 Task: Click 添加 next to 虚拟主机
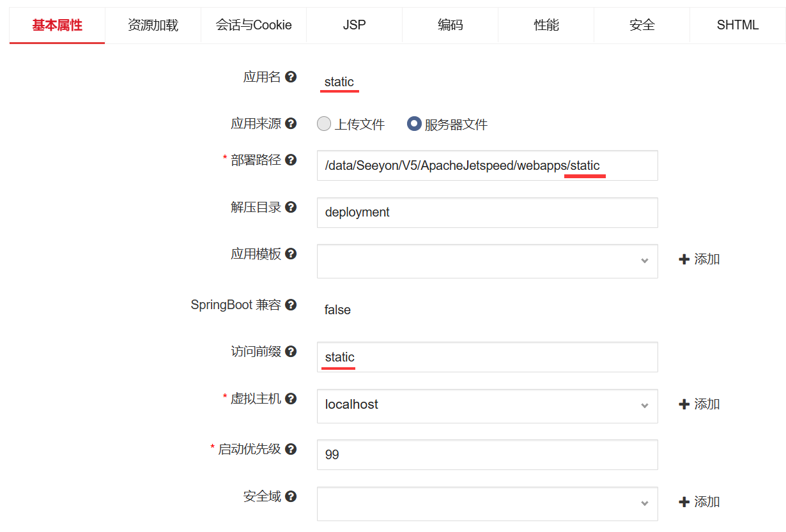tap(700, 404)
